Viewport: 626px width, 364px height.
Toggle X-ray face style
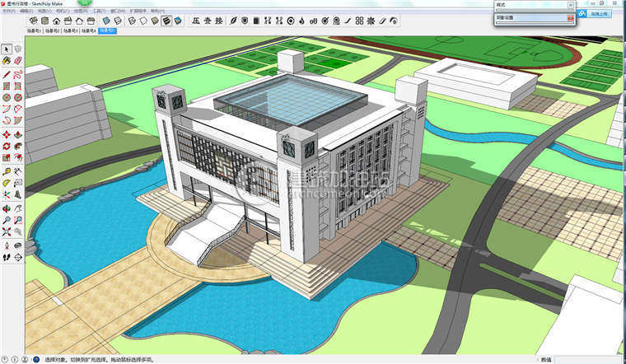(106, 21)
